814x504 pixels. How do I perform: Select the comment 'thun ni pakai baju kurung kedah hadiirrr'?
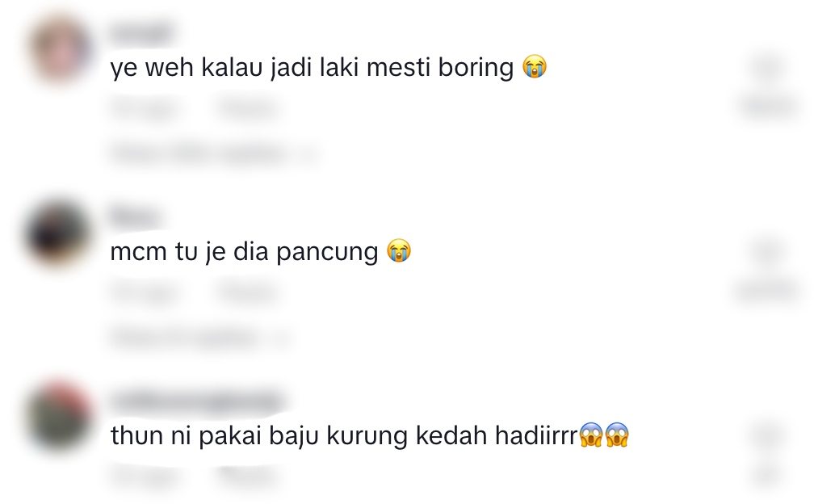coord(344,435)
